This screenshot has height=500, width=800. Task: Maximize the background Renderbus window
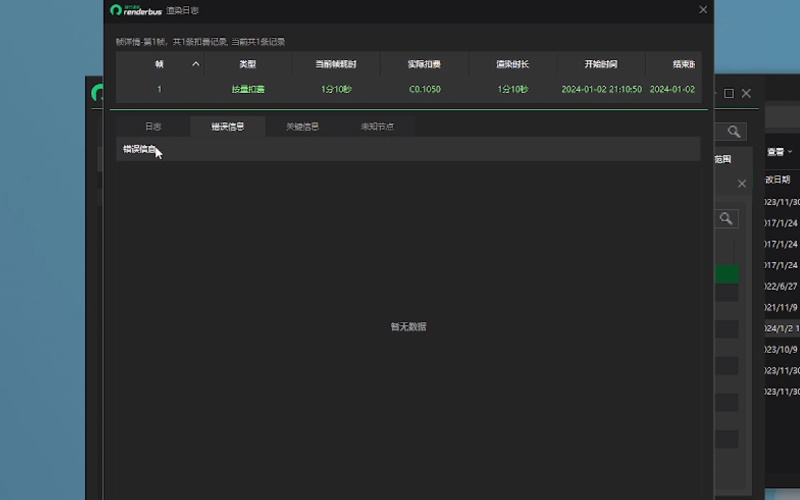729,93
